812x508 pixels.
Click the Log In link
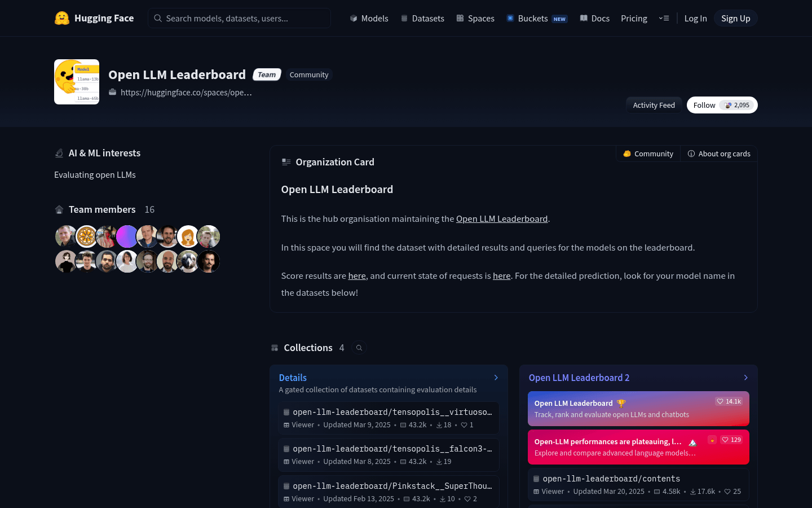[x=695, y=18]
